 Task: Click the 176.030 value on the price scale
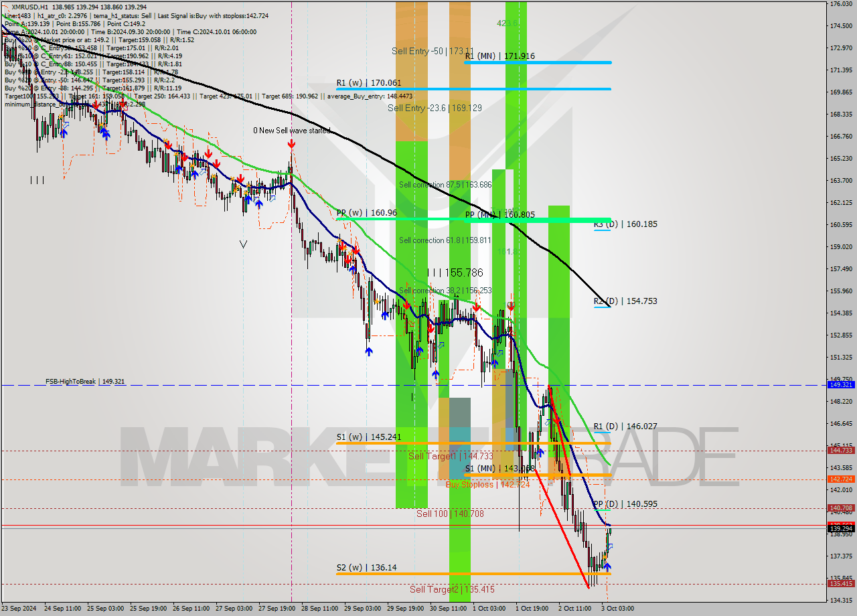(841, 4)
